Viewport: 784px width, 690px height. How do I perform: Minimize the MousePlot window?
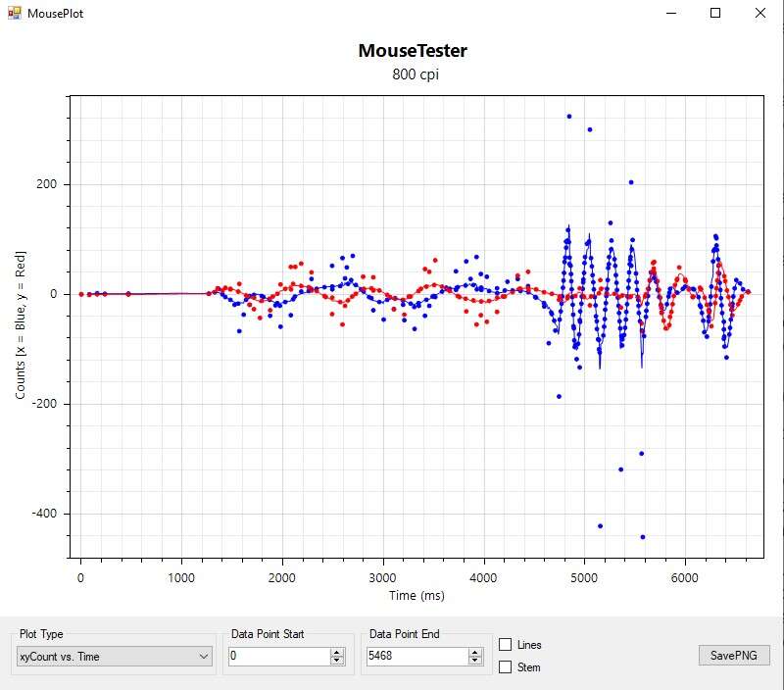[x=671, y=14]
